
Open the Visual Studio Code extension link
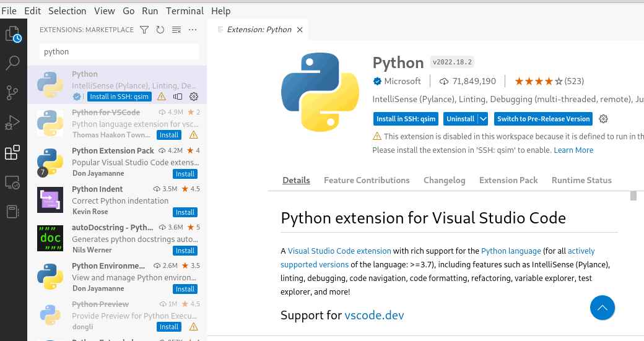339,251
